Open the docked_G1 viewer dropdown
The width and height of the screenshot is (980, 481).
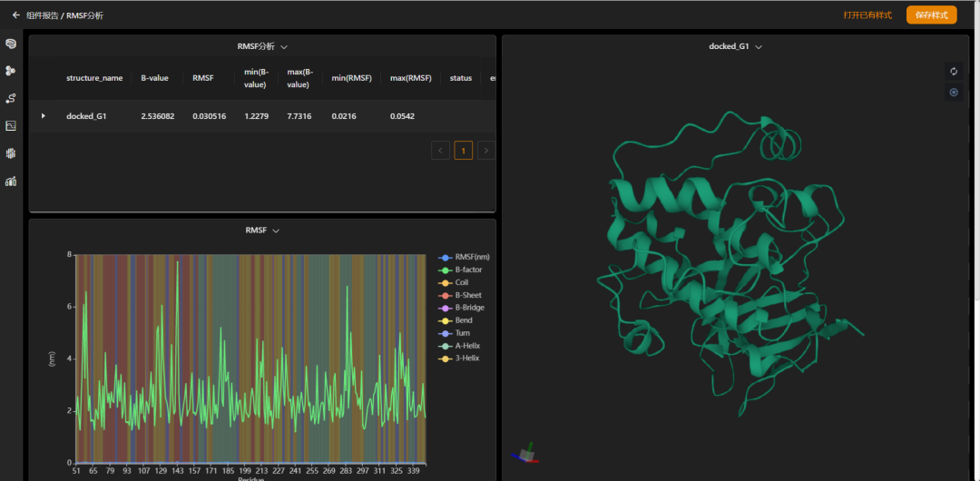coord(758,46)
